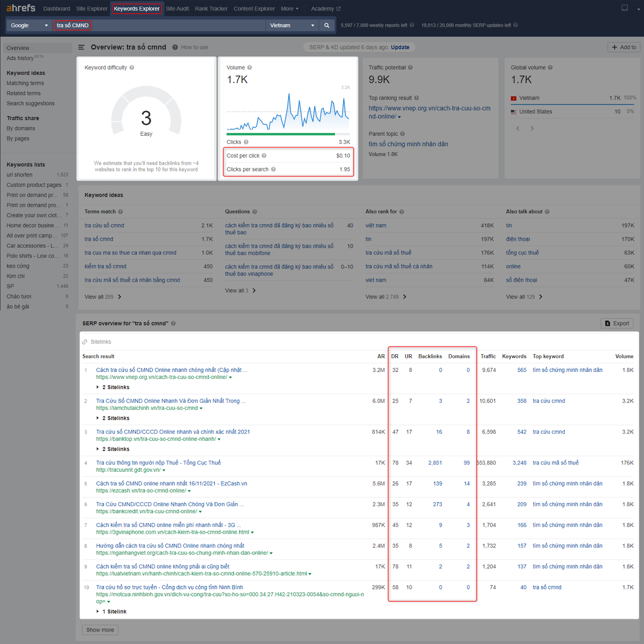Click help icon beside Global volume
644x644 pixels.
coord(550,68)
